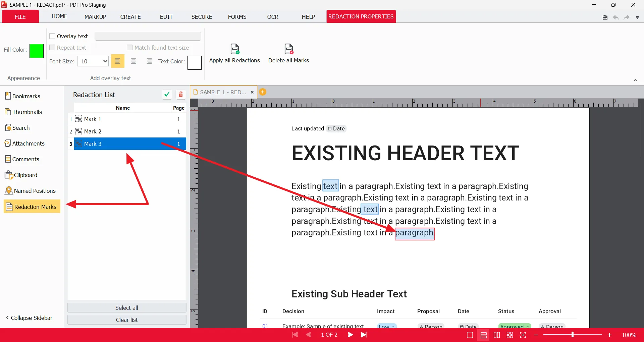
Task: Open the OCR ribbon tab
Action: pyautogui.click(x=273, y=17)
